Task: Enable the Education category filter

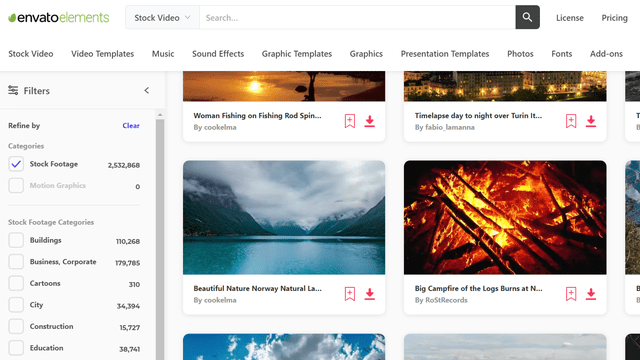Action: pyautogui.click(x=16, y=348)
